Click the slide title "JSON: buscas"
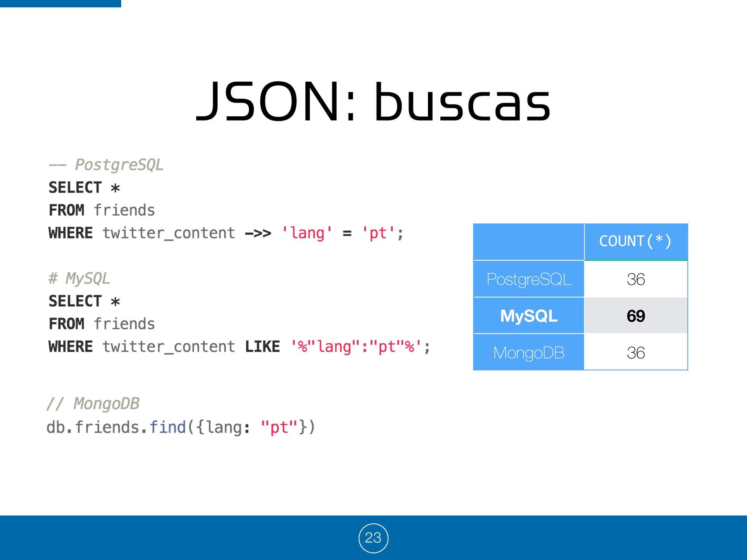747x560 pixels. pyautogui.click(x=373, y=101)
